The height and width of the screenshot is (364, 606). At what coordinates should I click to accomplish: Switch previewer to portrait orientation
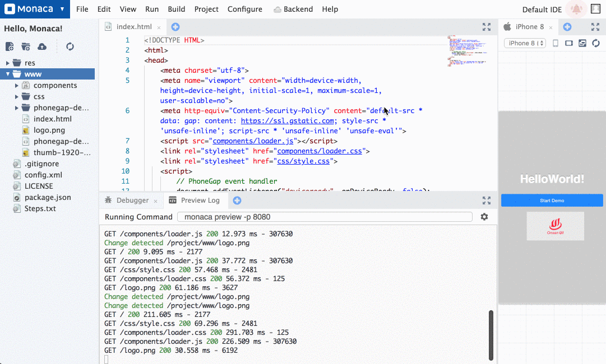556,43
